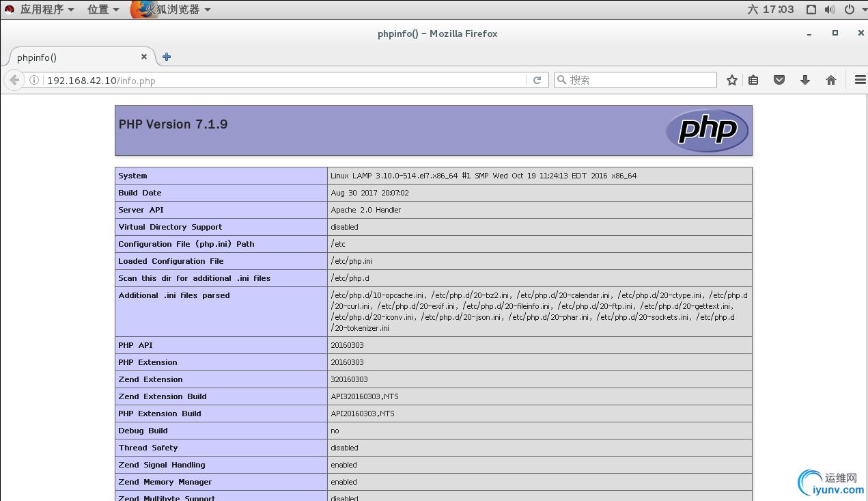The width and height of the screenshot is (868, 501).
Task: Select Additional .ini files parsed label
Action: point(174,295)
